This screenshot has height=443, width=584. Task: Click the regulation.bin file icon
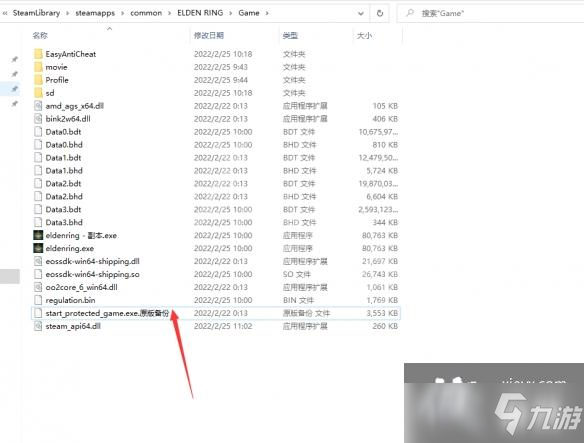[38, 300]
